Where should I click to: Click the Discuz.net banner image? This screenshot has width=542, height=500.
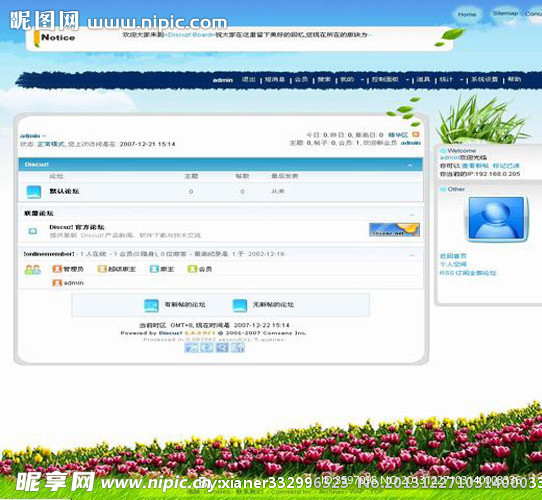[x=394, y=230]
